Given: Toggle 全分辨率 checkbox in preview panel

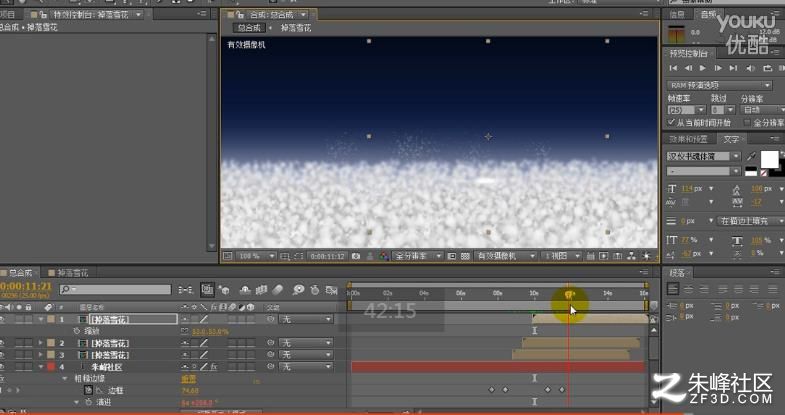Looking at the screenshot, I should pos(747,122).
